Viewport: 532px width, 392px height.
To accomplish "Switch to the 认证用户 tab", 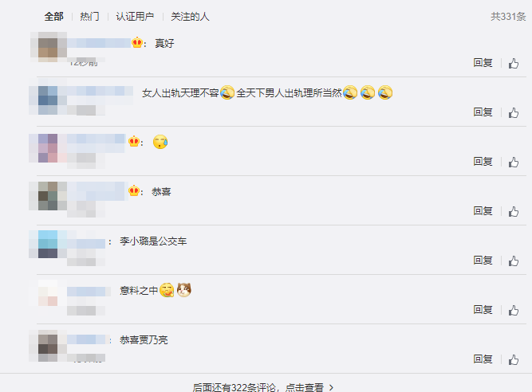I will [x=135, y=16].
